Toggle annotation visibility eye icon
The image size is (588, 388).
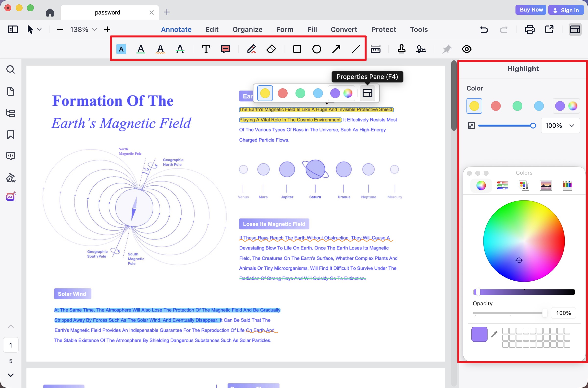(467, 49)
